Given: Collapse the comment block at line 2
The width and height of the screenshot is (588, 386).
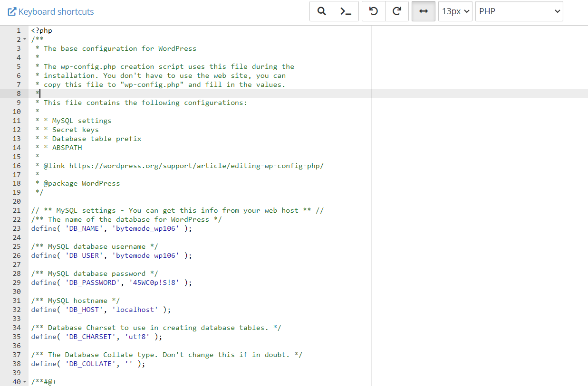Looking at the screenshot, I should pos(25,39).
